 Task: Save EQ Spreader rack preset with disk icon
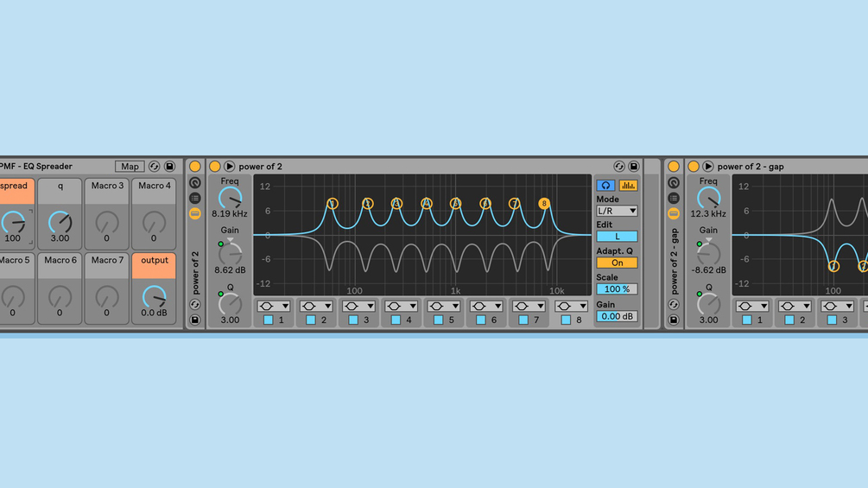[x=170, y=167]
